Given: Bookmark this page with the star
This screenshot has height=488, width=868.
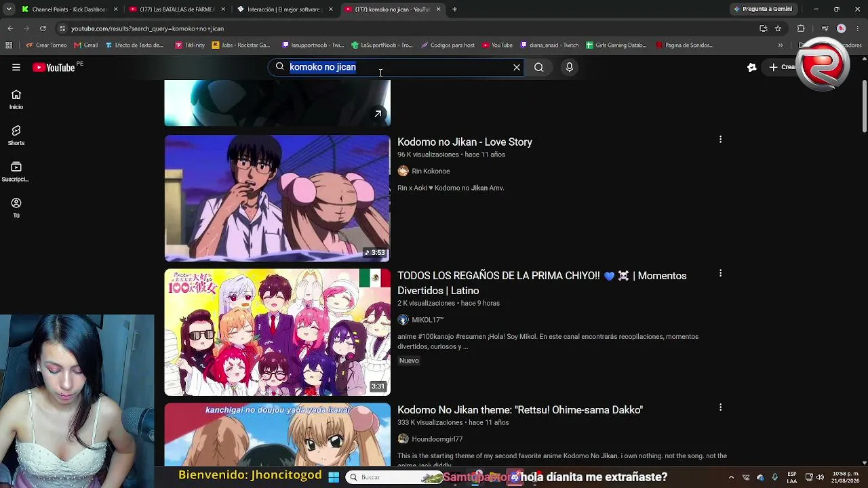Looking at the screenshot, I should (778, 28).
